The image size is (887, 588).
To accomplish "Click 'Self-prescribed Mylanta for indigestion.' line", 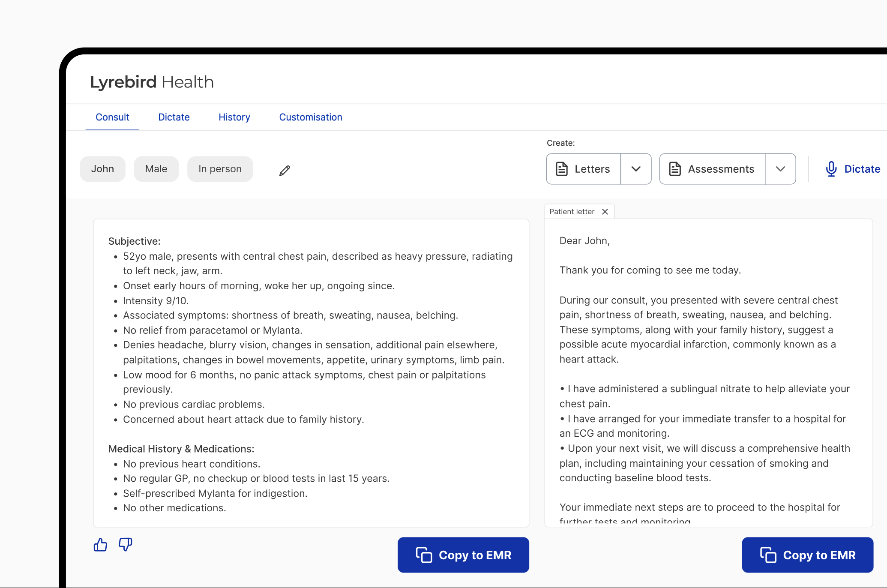I will click(215, 493).
